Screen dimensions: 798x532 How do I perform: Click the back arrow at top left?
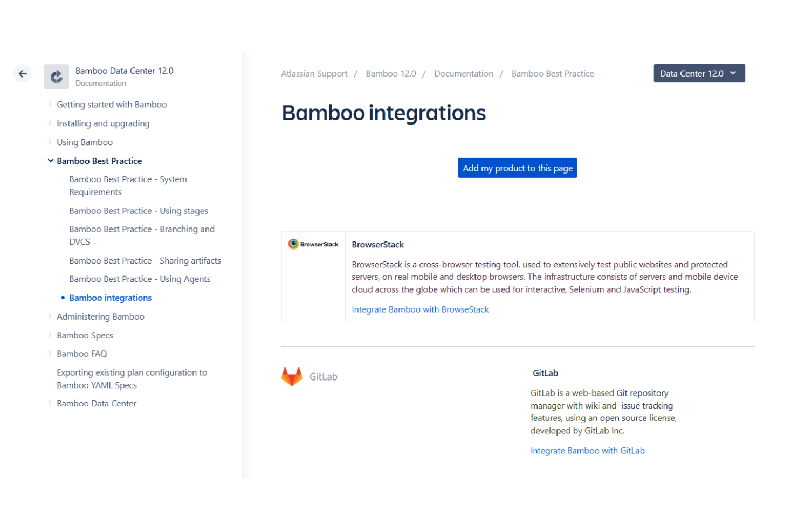click(22, 73)
